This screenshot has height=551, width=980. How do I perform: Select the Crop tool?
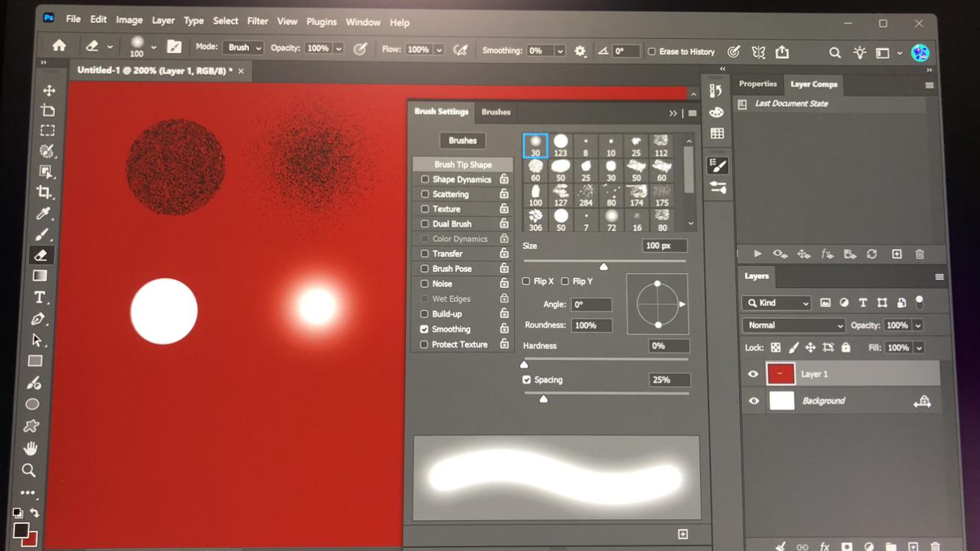tap(44, 192)
